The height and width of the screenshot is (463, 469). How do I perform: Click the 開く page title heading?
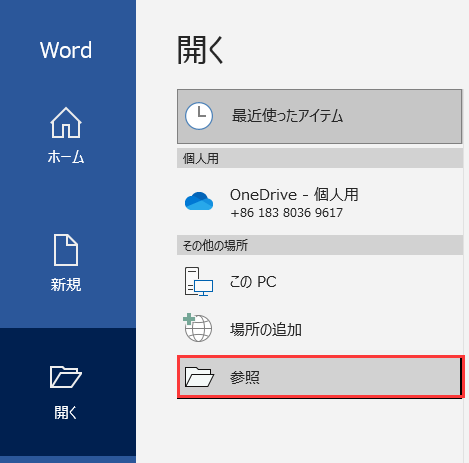[x=200, y=50]
